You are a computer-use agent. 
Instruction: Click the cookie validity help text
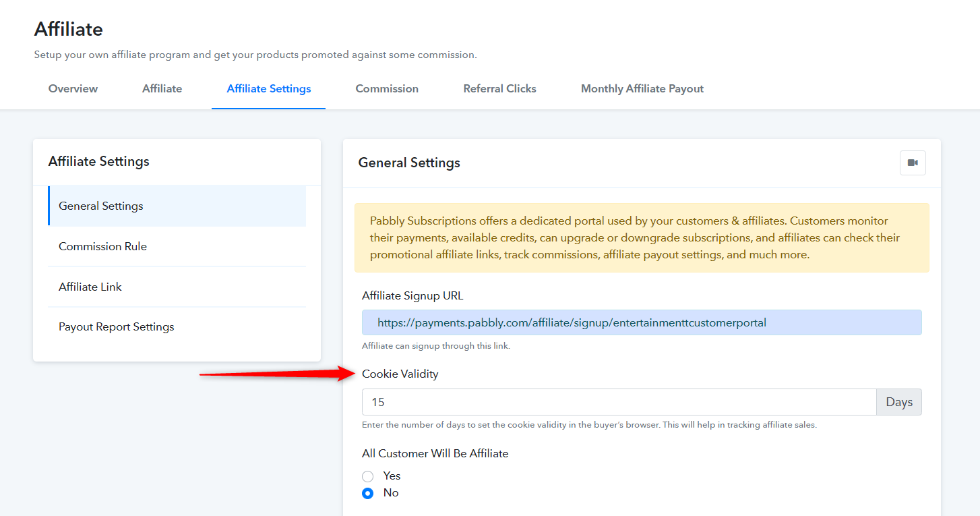click(589, 425)
